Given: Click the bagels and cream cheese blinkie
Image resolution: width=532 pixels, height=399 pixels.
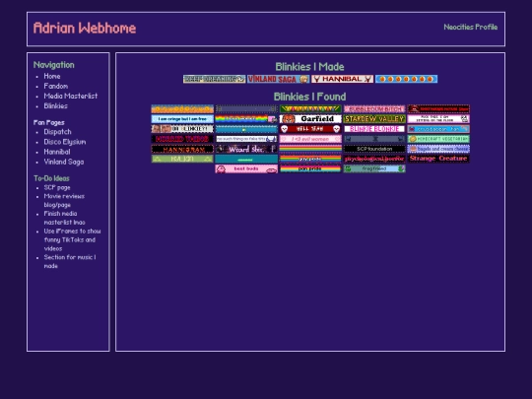Looking at the screenshot, I should (x=438, y=149).
